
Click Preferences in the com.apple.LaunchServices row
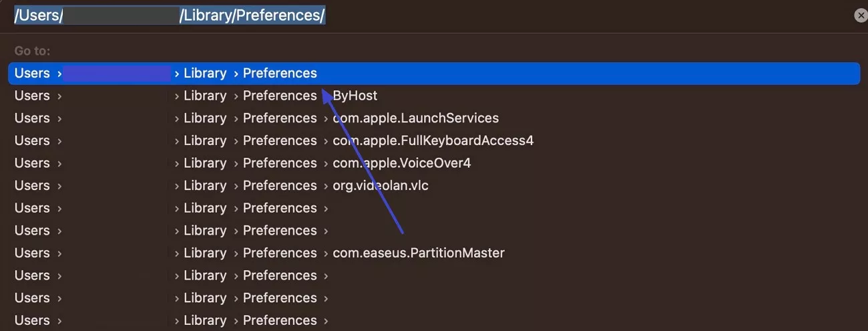(x=280, y=118)
